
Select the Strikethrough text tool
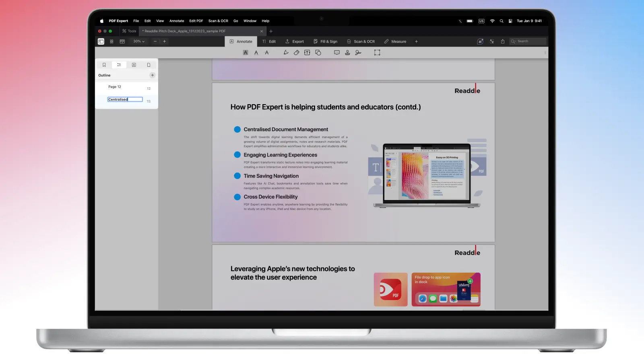tap(267, 53)
